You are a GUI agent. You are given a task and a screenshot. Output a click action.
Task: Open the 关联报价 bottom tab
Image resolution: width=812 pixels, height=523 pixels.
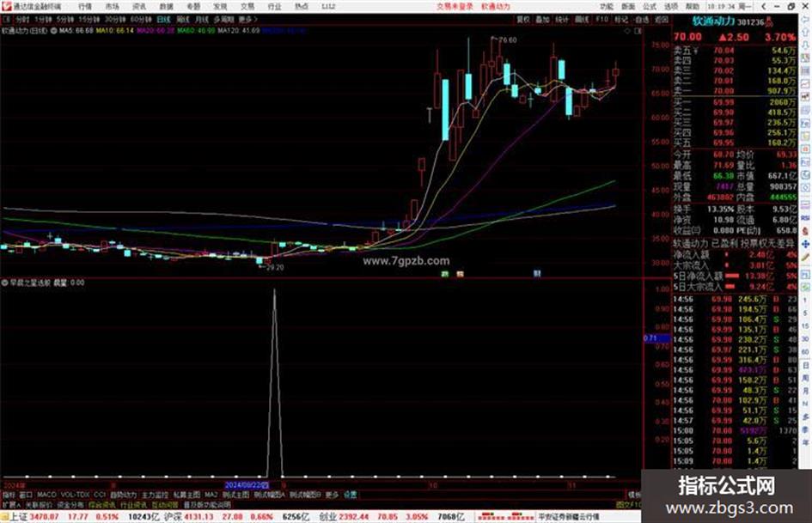coord(39,504)
